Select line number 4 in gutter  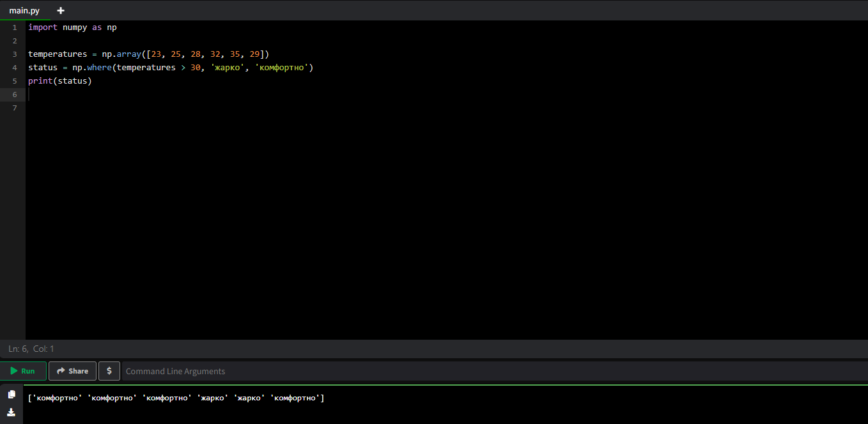[x=15, y=68]
